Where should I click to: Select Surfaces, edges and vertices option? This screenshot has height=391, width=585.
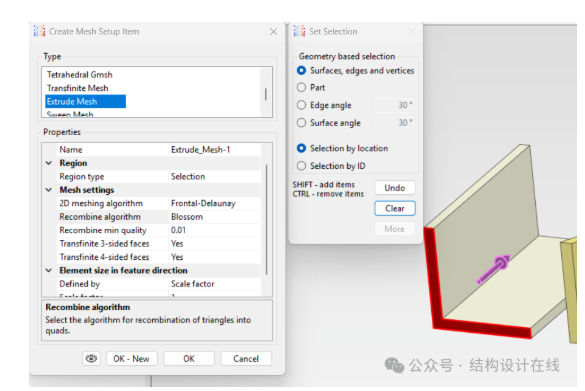tap(301, 71)
